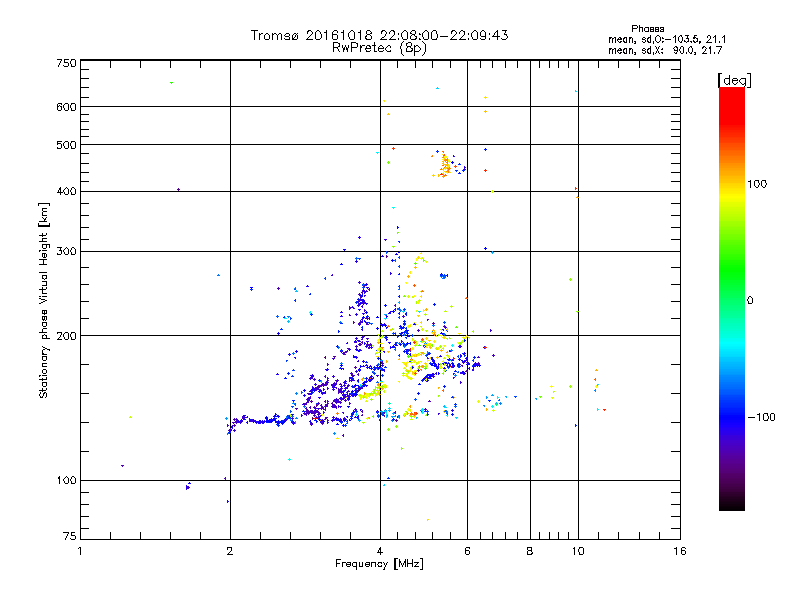Click the black bottom of the phase colorbar
800x600 pixels.
[x=732, y=503]
